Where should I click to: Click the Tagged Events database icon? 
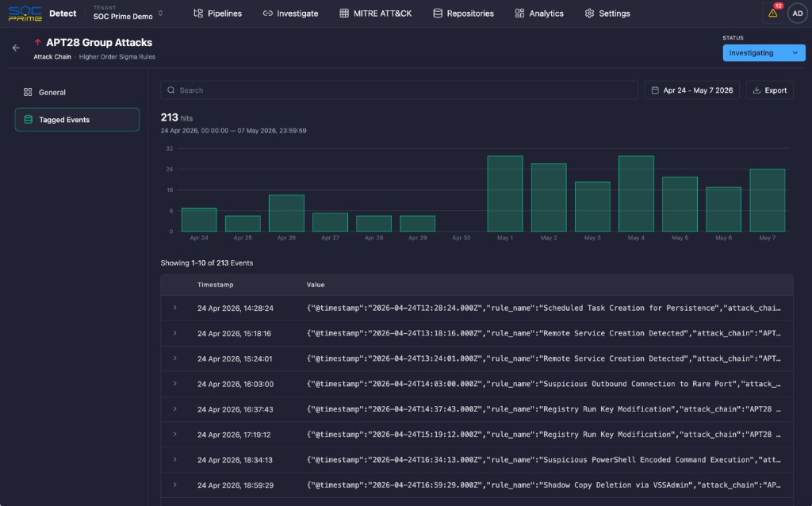(x=29, y=120)
